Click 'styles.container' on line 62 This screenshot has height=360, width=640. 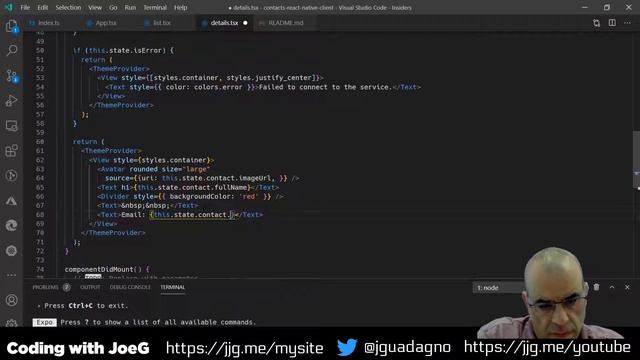pyautogui.click(x=174, y=160)
